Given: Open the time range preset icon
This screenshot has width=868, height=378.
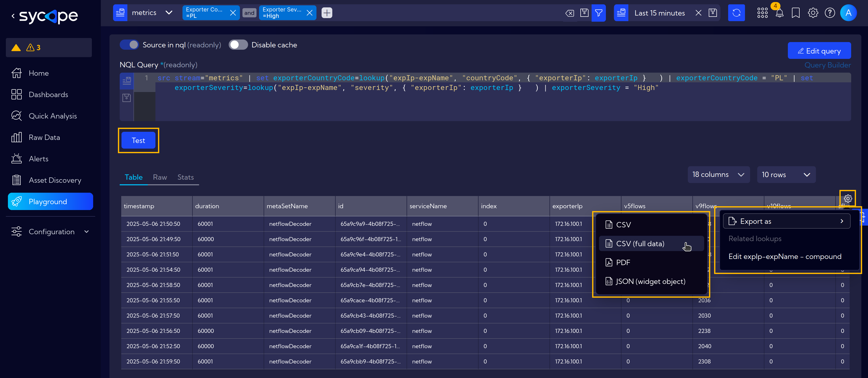Looking at the screenshot, I should tap(621, 13).
